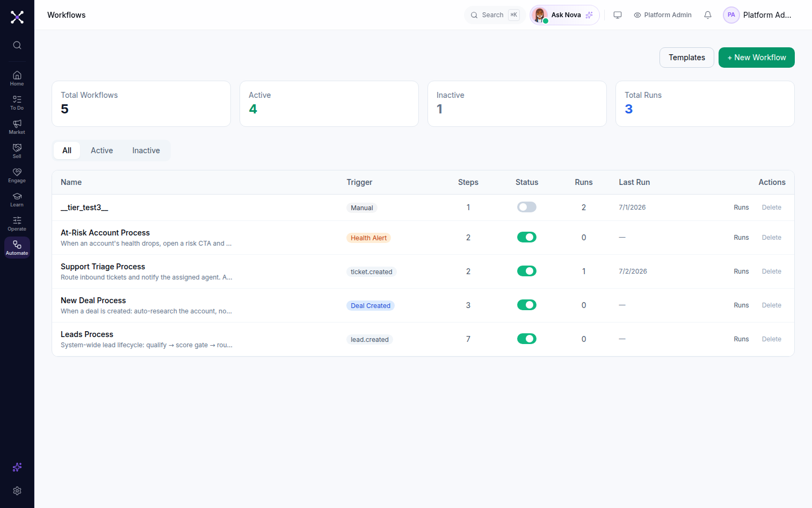Open At-Risk Account Process workflow
The height and width of the screenshot is (508, 812).
(x=105, y=233)
